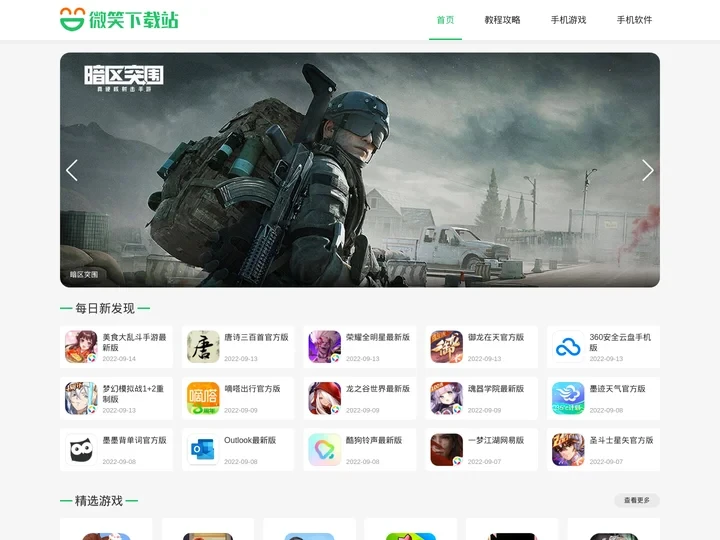720x540 pixels.
Task: Click 墨墨背单词官方版 title link
Action: click(134, 440)
